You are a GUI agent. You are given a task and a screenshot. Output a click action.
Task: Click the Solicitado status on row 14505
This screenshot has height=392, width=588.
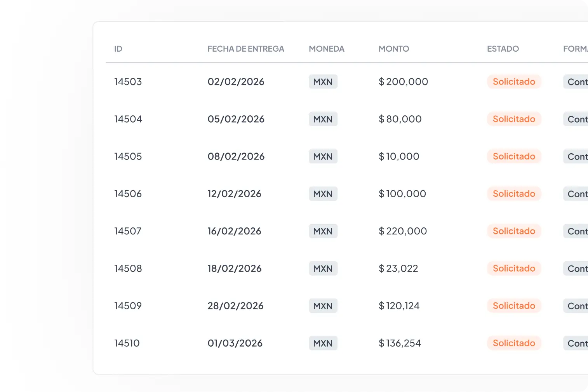click(x=514, y=156)
